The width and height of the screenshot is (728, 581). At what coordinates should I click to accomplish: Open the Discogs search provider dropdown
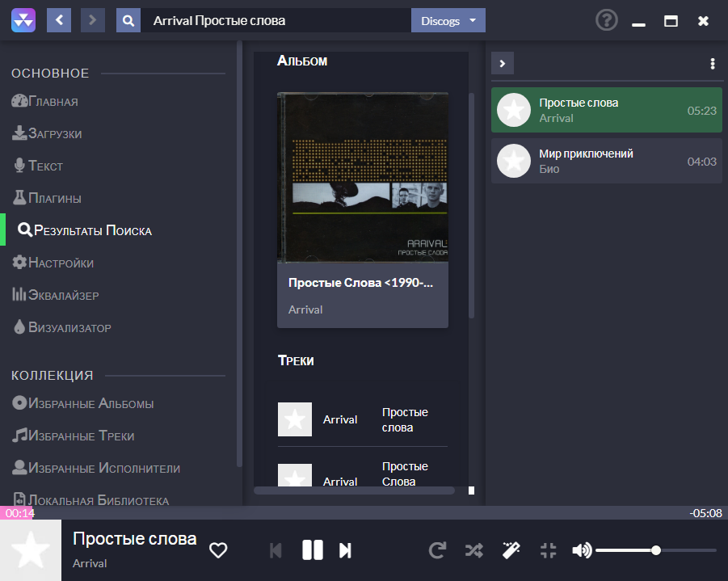pyautogui.click(x=448, y=20)
